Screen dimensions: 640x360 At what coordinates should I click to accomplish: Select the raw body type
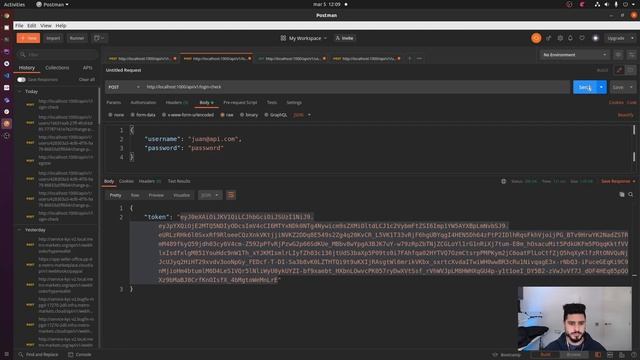tap(227, 115)
